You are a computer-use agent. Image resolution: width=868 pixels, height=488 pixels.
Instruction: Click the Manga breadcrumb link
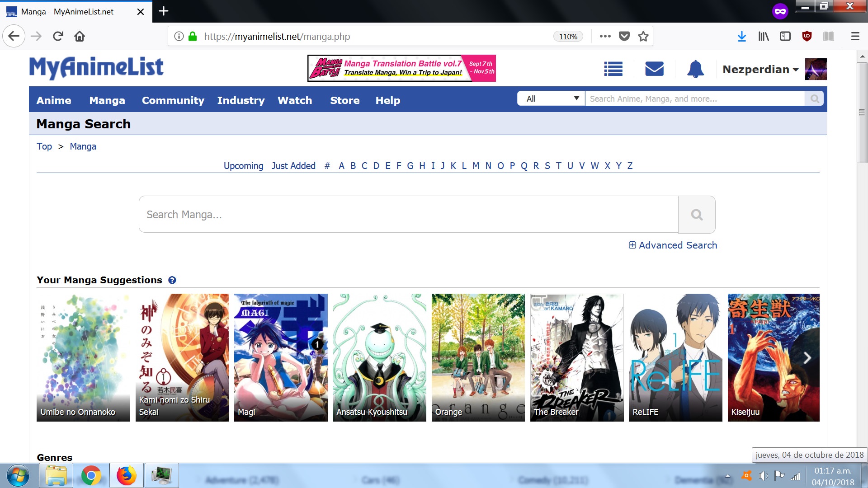(83, 146)
